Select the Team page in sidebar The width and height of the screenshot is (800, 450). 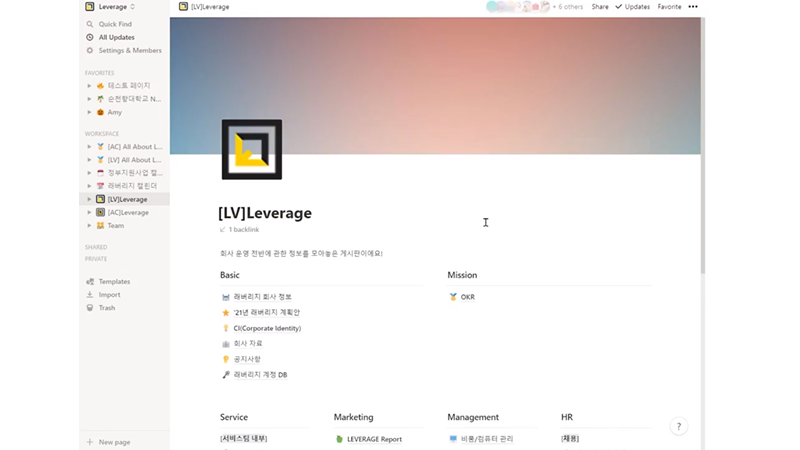pos(116,226)
